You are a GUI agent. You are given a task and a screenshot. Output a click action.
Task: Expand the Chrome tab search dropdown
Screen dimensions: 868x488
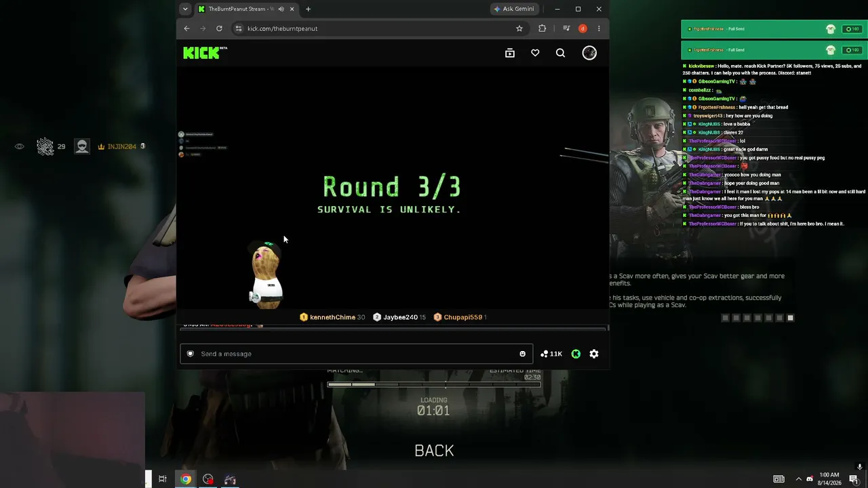point(185,9)
